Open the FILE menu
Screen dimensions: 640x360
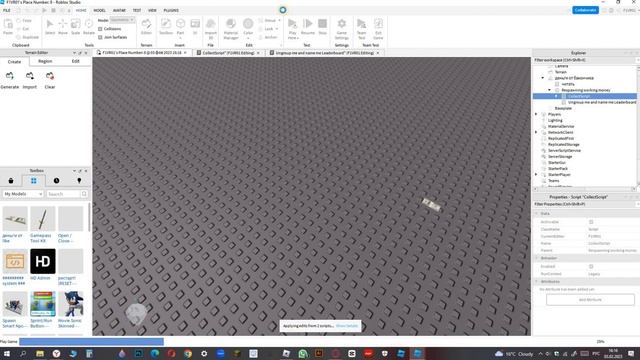click(7, 10)
